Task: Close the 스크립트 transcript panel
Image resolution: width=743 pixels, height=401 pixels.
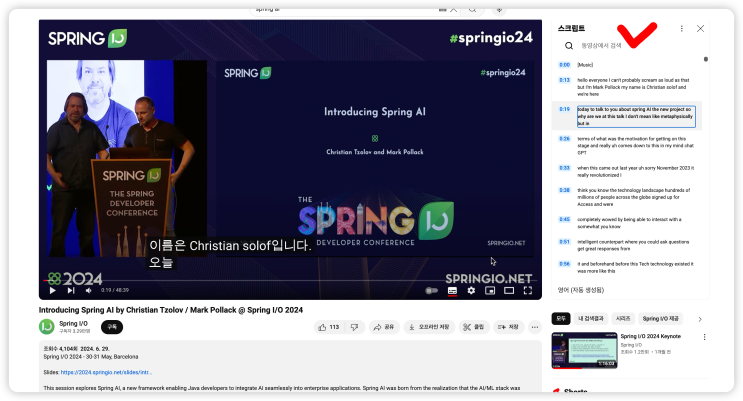Action: point(700,28)
